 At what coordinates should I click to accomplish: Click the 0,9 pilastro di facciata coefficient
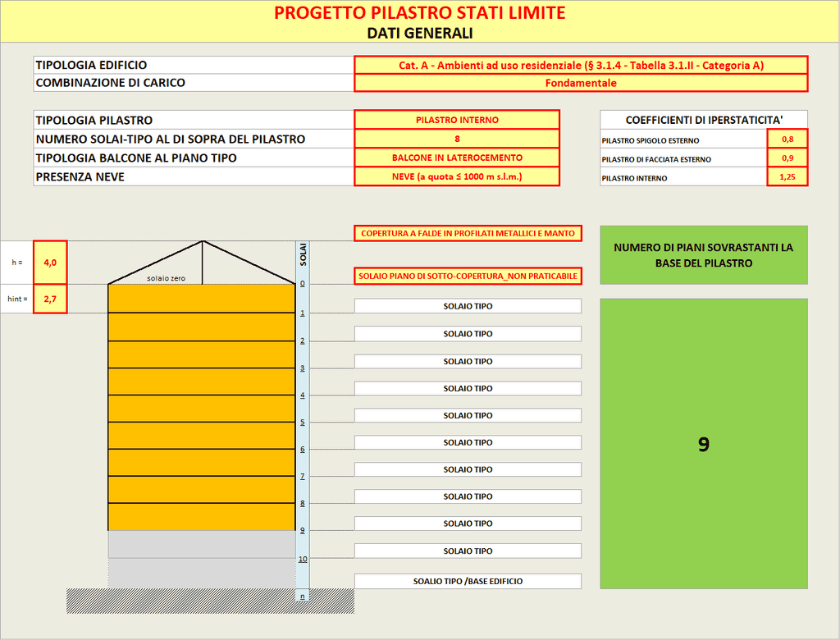coord(787,158)
